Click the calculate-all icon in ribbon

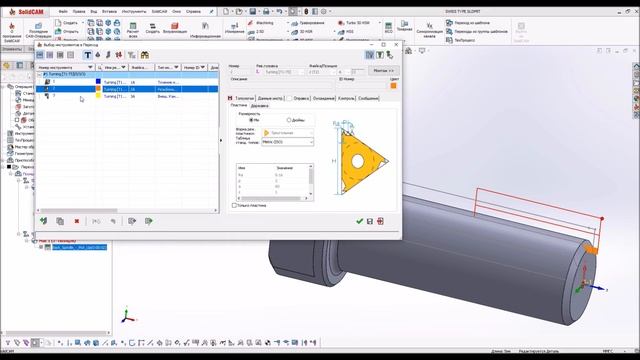(133, 26)
